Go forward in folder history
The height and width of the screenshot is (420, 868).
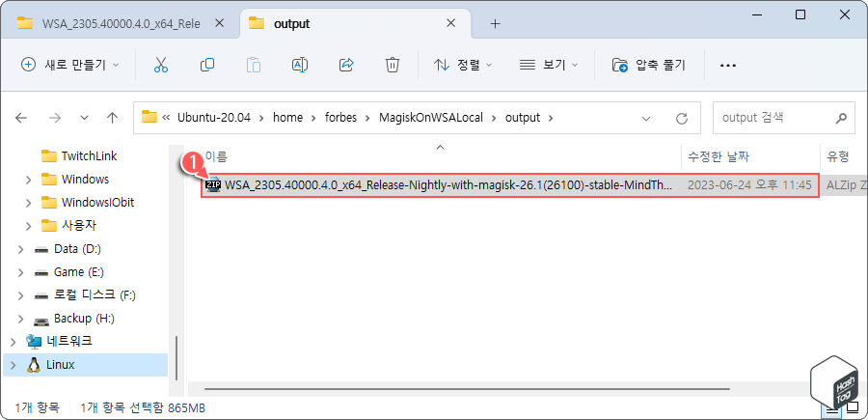(55, 118)
